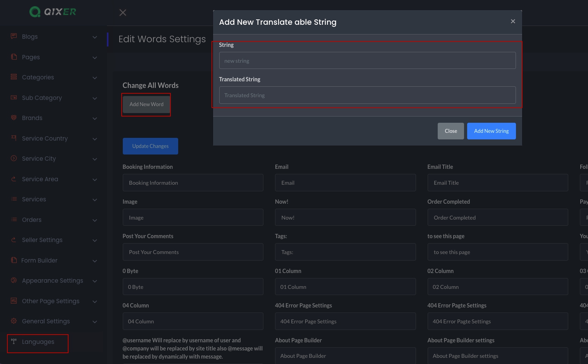The image size is (588, 364).
Task: Close the sidebar with the X icon
Action: tap(123, 13)
